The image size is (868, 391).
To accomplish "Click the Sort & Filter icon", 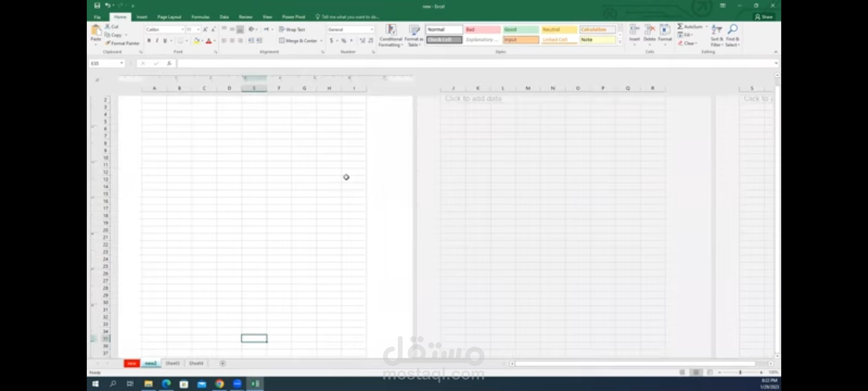I will [x=716, y=30].
